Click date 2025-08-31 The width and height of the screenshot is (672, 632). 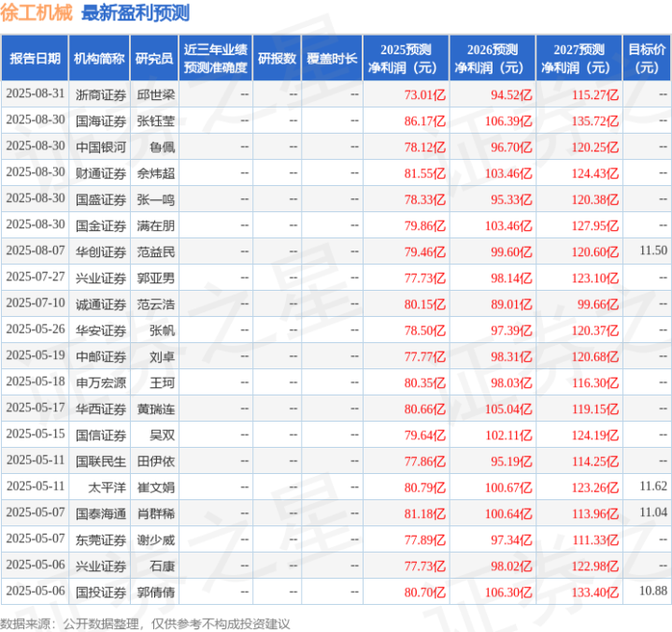pos(36,93)
